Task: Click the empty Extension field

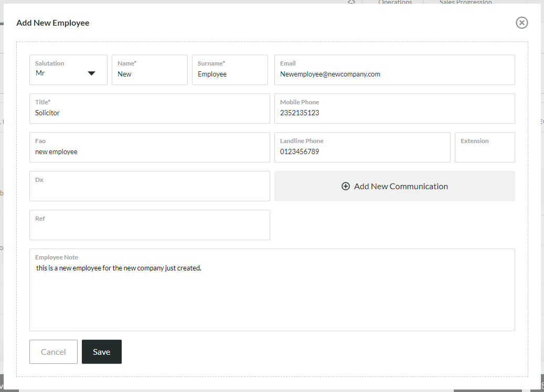Action: (x=485, y=147)
